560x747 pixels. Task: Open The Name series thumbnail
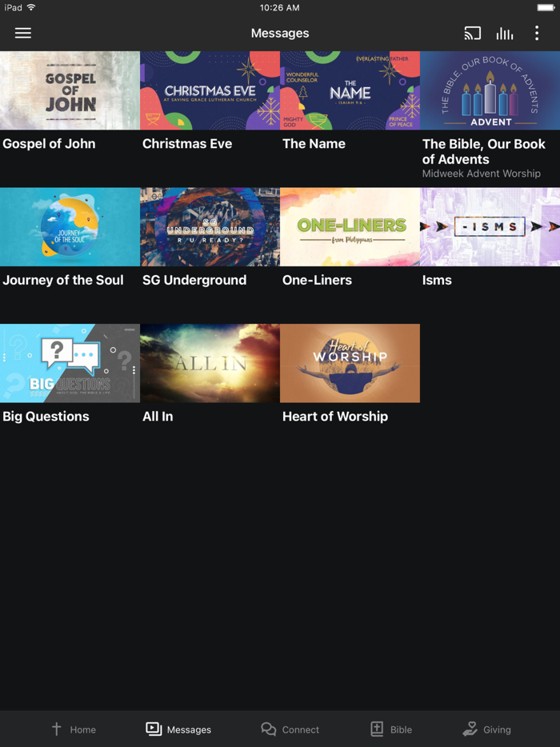pyautogui.click(x=350, y=90)
